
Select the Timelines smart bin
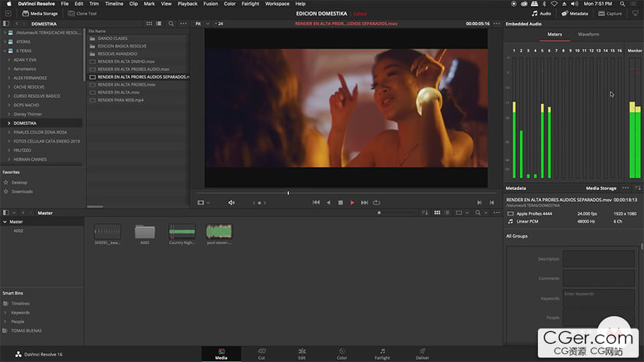(20, 303)
